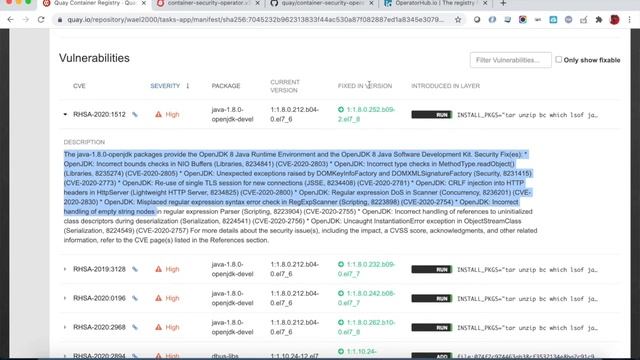Enable Only show fixable checkbox
Image resolution: width=640 pixels, height=360 pixels.
[558, 60]
